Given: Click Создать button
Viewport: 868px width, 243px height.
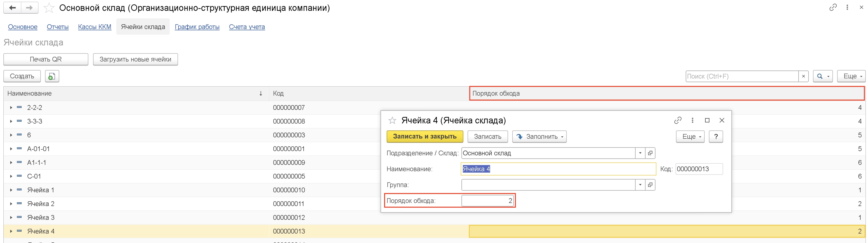Looking at the screenshot, I should (22, 76).
